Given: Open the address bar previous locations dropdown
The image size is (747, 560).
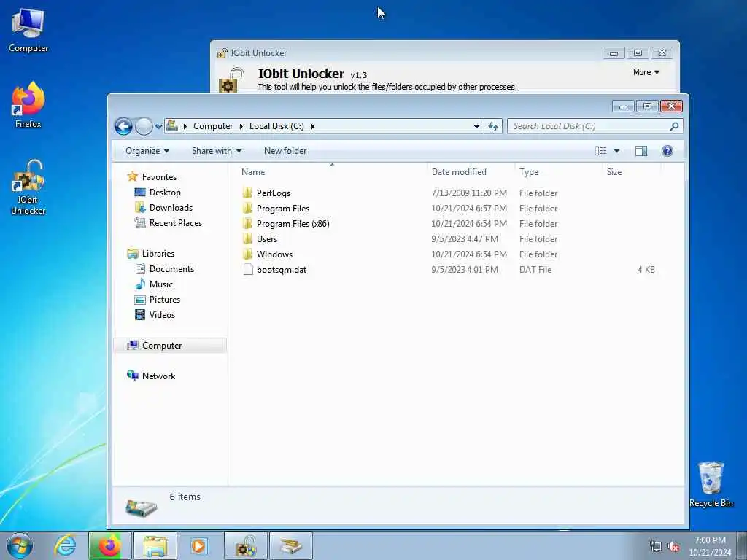Looking at the screenshot, I should coord(476,126).
